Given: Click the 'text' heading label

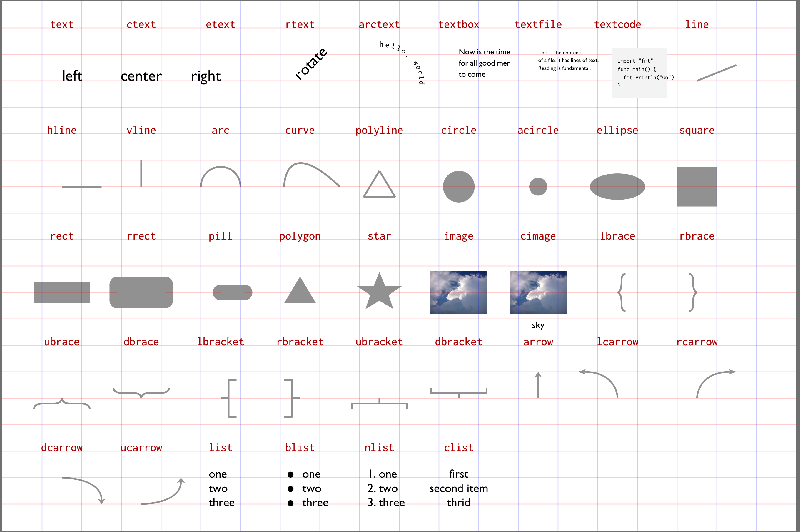Looking at the screenshot, I should (x=62, y=24).
